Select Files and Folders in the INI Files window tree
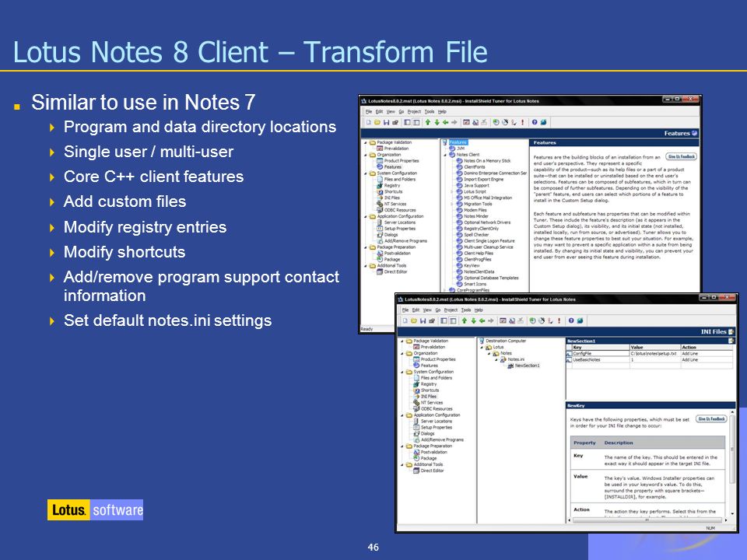This screenshot has height=560, width=747. 437,378
